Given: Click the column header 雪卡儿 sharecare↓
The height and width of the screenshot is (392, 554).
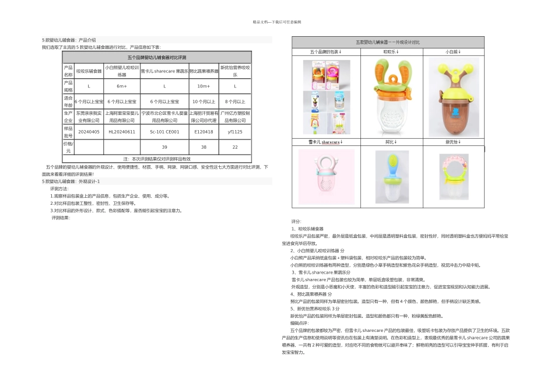Looking at the screenshot, I should coord(326,142).
